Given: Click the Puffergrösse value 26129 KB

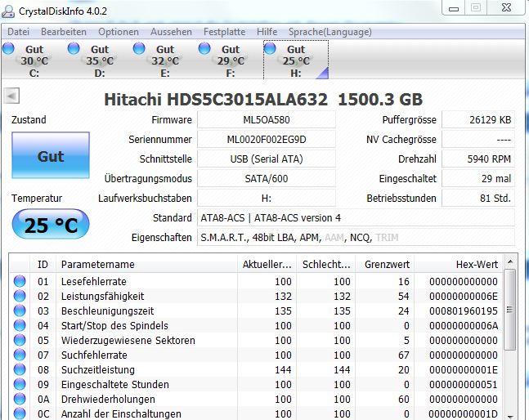Looking at the screenshot, I should point(478,119).
